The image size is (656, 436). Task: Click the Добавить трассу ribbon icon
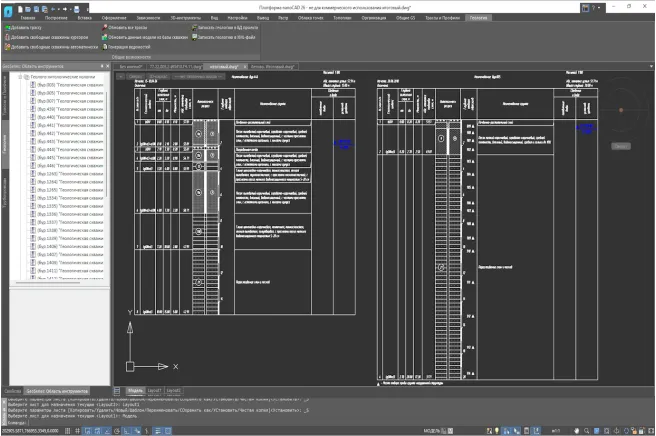pyautogui.click(x=5, y=28)
